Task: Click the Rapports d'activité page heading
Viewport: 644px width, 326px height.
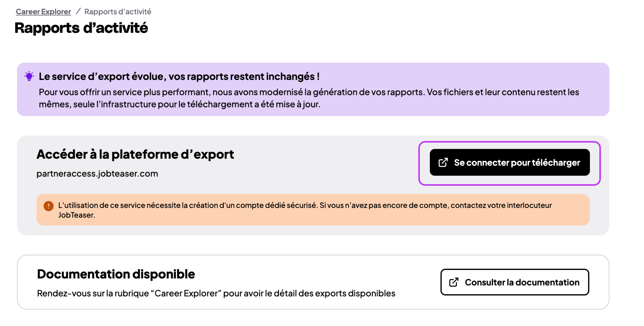Action: [81, 28]
